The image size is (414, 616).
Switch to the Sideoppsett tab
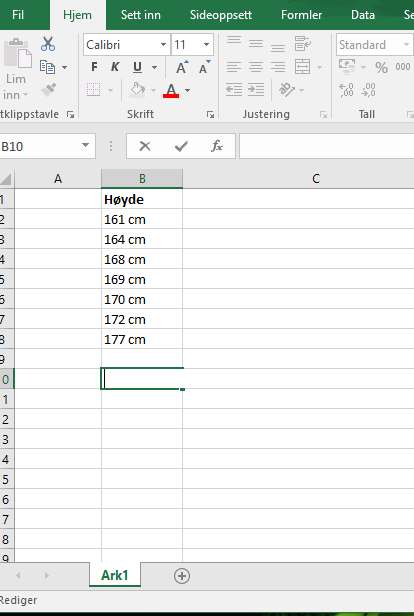coord(221,15)
